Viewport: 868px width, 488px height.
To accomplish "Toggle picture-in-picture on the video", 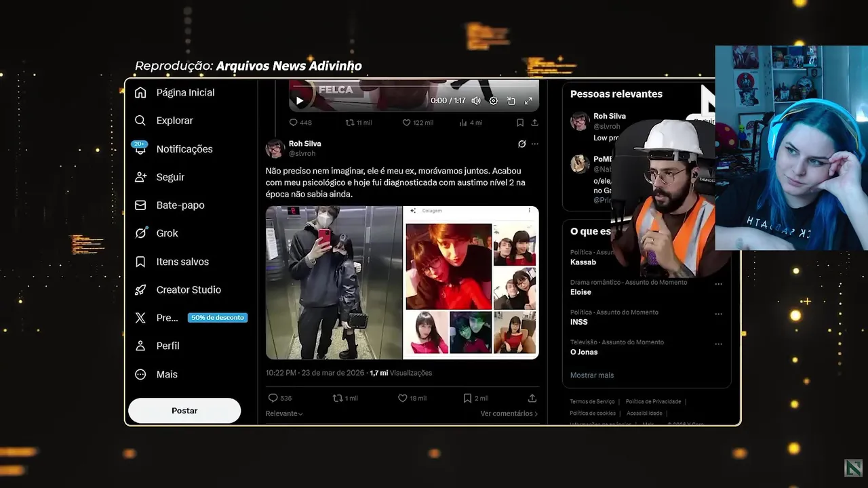I will pyautogui.click(x=511, y=101).
